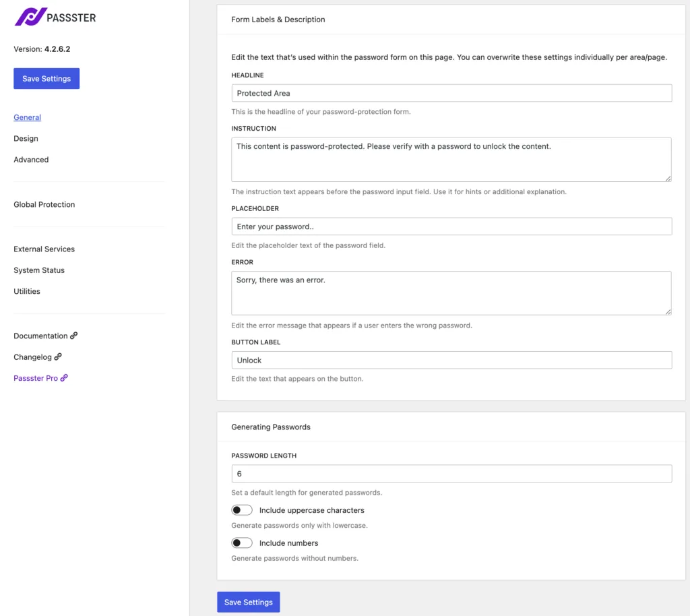Viewport: 690px width, 616px height.
Task: Open the Documentation link
Action: click(x=40, y=336)
